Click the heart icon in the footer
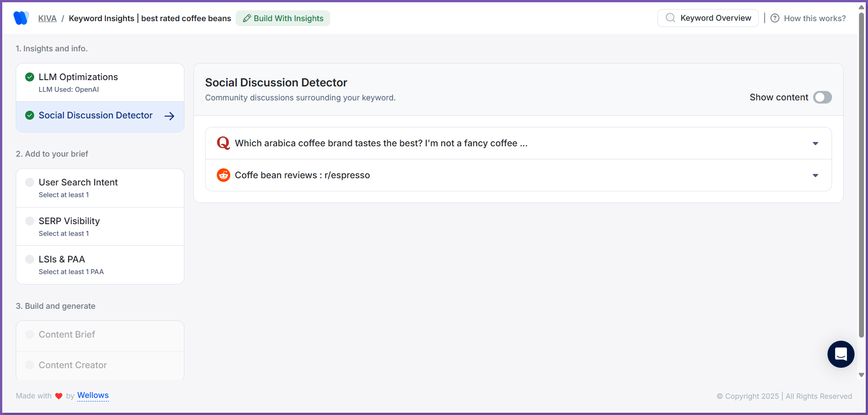868x415 pixels. [58, 396]
